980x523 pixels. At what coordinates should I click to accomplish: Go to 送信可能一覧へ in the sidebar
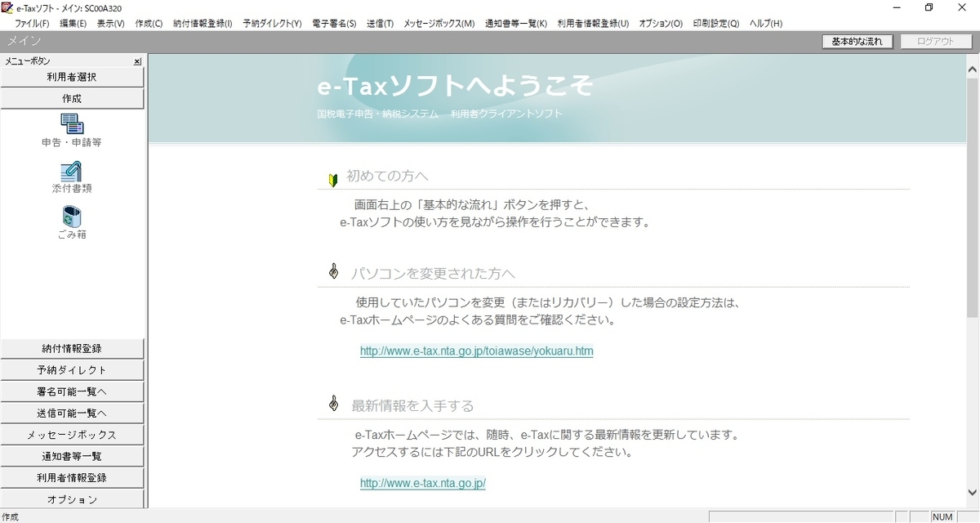click(x=72, y=413)
